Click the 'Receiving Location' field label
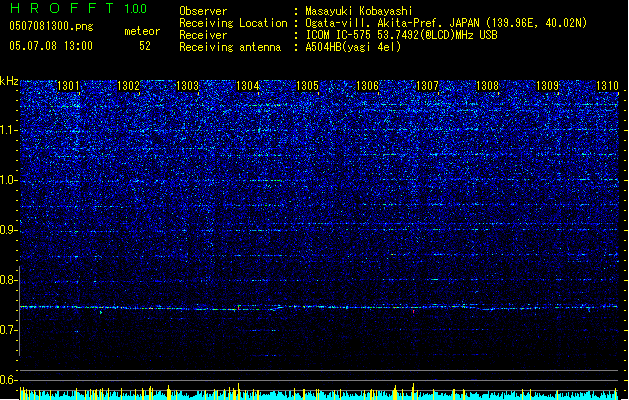This screenshot has height=400, width=629. click(233, 23)
